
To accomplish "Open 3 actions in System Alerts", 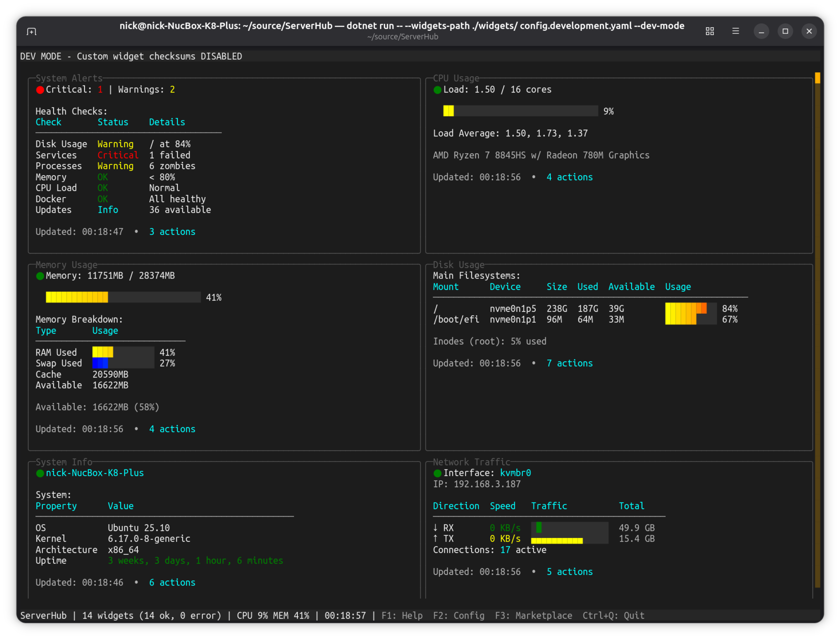I will point(172,232).
